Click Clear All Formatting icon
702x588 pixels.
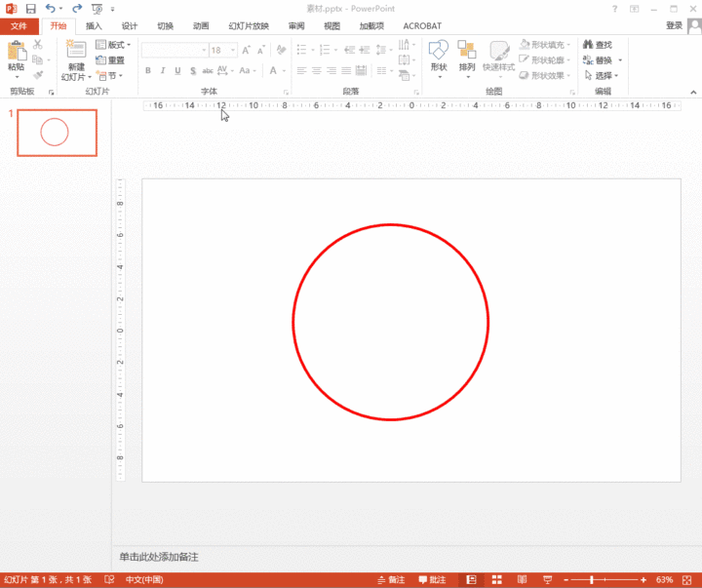(281, 50)
